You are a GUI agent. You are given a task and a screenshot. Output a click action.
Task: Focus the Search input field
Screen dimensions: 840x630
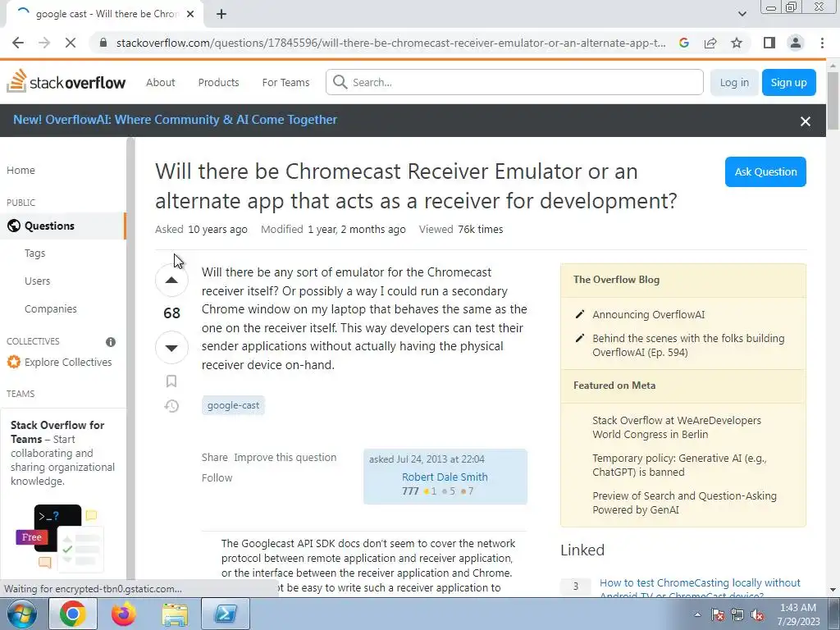click(x=514, y=82)
